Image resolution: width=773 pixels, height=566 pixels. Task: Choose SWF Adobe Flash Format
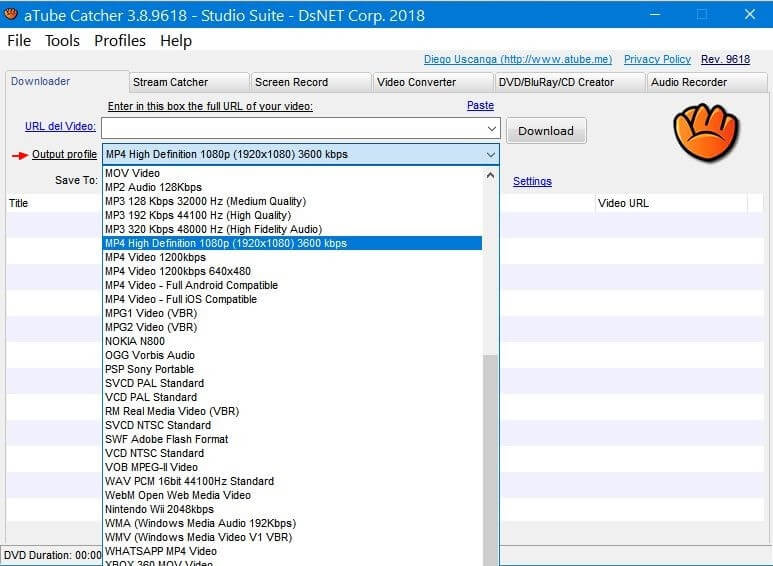[292, 439]
